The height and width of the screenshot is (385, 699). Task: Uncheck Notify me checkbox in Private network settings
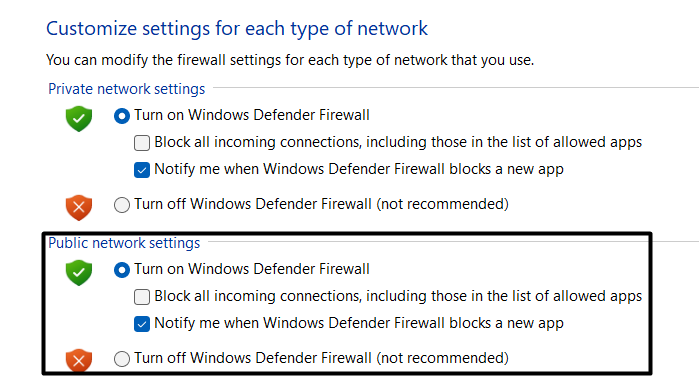pos(142,170)
